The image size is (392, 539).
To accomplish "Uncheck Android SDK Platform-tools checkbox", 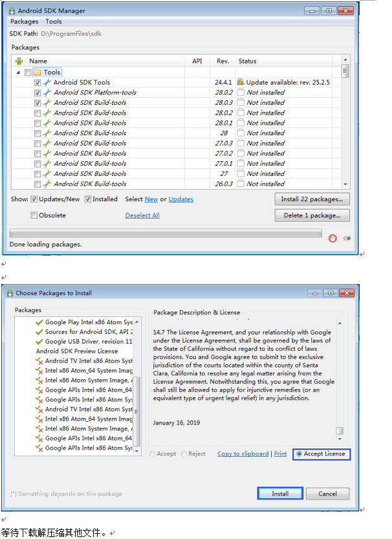I will click(38, 93).
